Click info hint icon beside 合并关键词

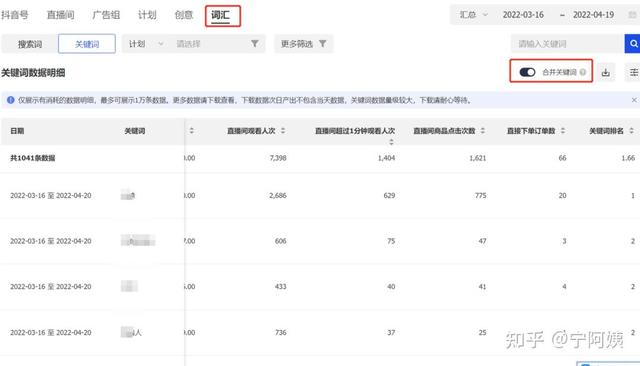click(x=583, y=72)
